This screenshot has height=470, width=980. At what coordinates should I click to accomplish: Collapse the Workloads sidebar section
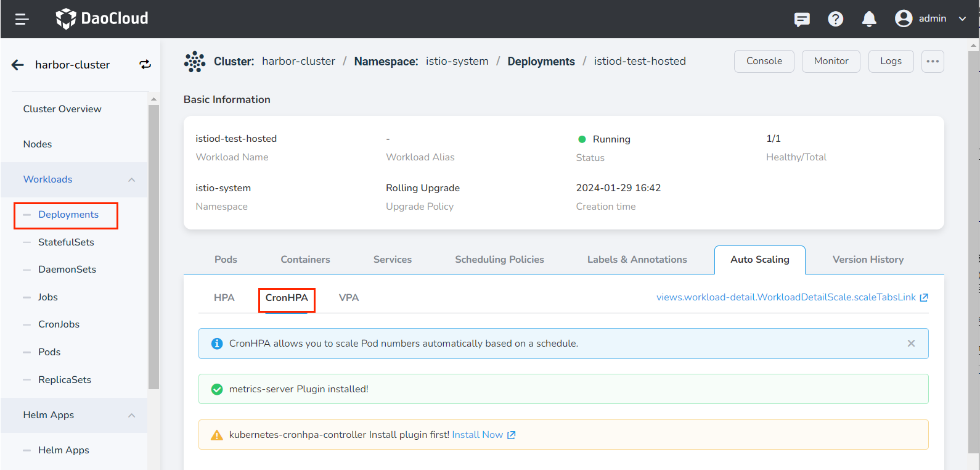[x=131, y=179]
